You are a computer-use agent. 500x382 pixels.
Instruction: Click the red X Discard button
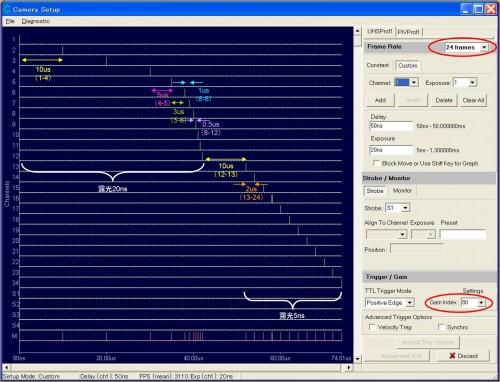[x=463, y=356]
